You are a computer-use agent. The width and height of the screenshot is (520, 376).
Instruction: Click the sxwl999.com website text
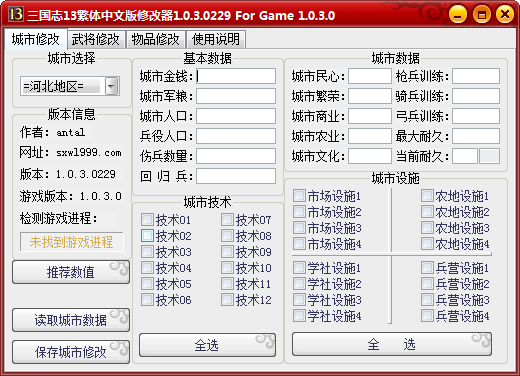(x=89, y=153)
